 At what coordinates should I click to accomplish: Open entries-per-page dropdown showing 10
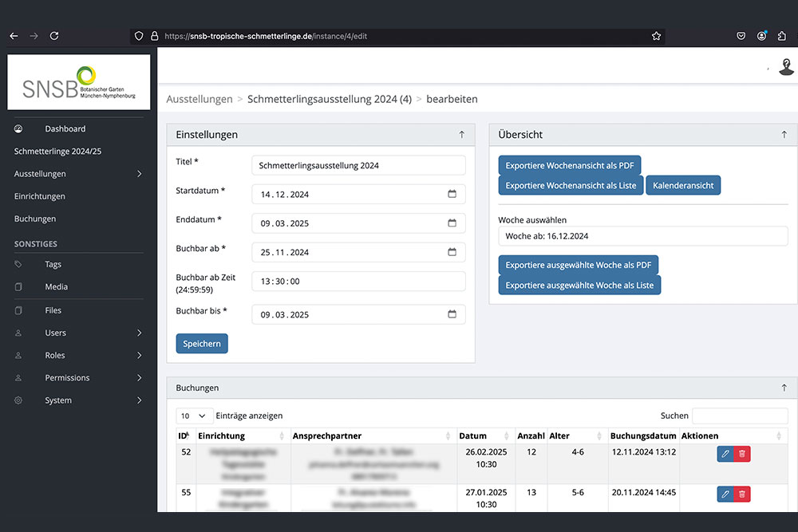click(x=194, y=416)
